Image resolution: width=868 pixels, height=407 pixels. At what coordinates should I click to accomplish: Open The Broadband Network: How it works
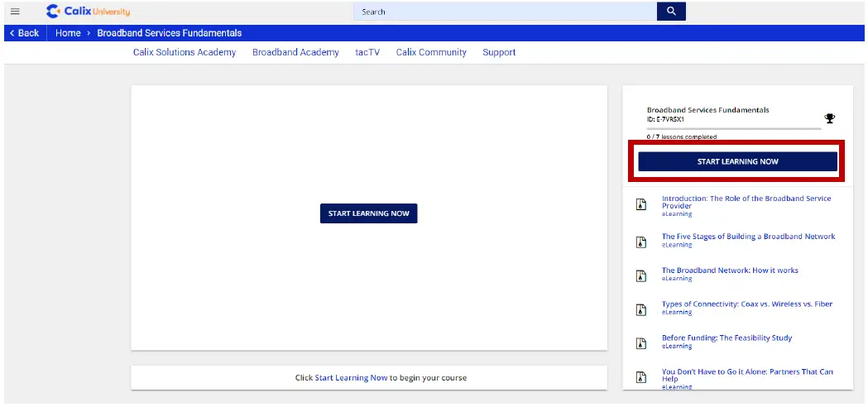730,271
